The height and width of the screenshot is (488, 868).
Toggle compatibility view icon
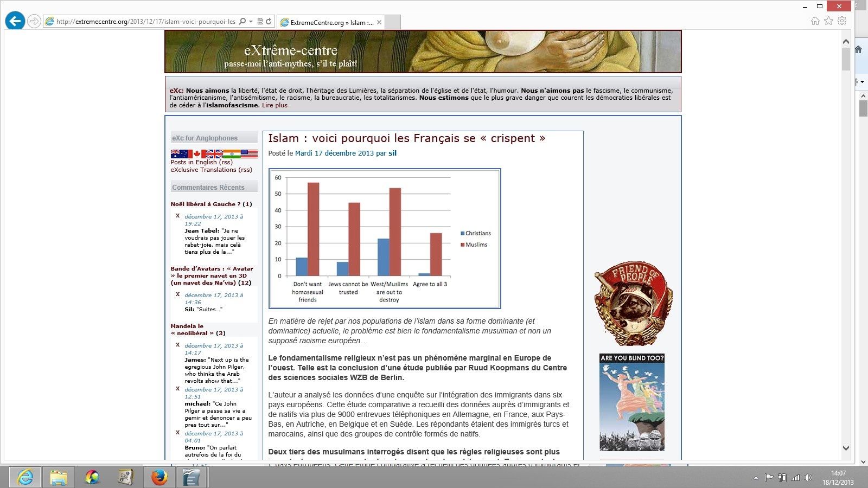(x=260, y=22)
